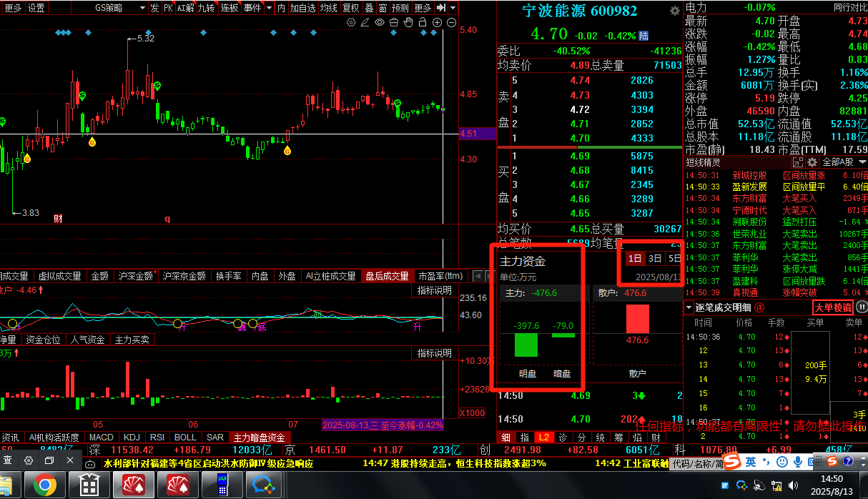Click the 窗 window toolbar button
Screen dimensions: 868x499
pyautogui.click(x=383, y=8)
